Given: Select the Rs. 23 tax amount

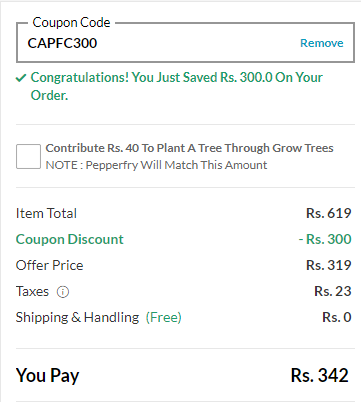Looking at the screenshot, I should click(333, 291).
